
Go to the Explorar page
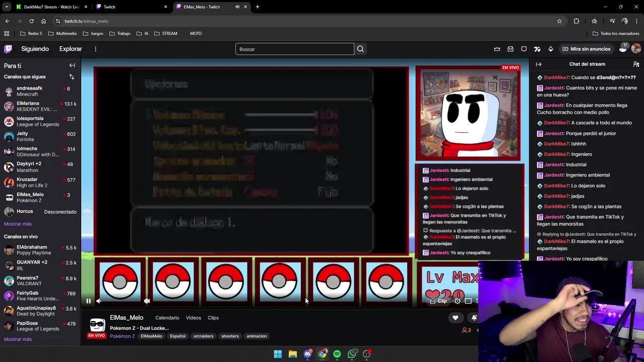pyautogui.click(x=70, y=49)
